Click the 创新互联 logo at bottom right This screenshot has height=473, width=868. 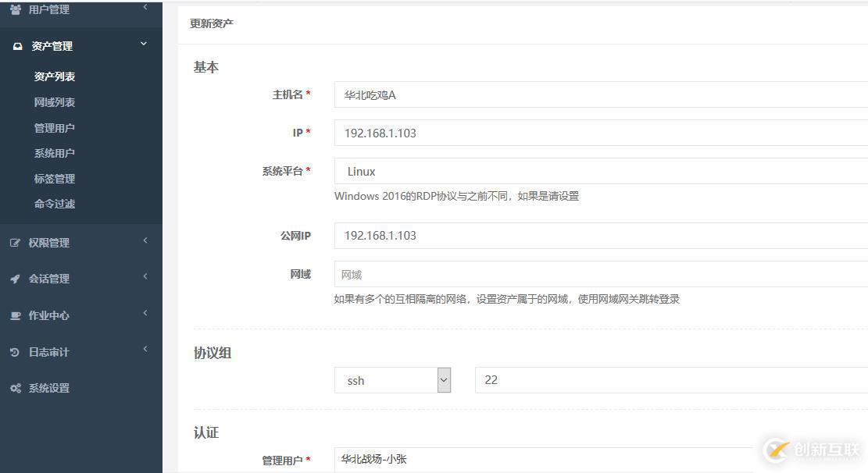pyautogui.click(x=811, y=449)
